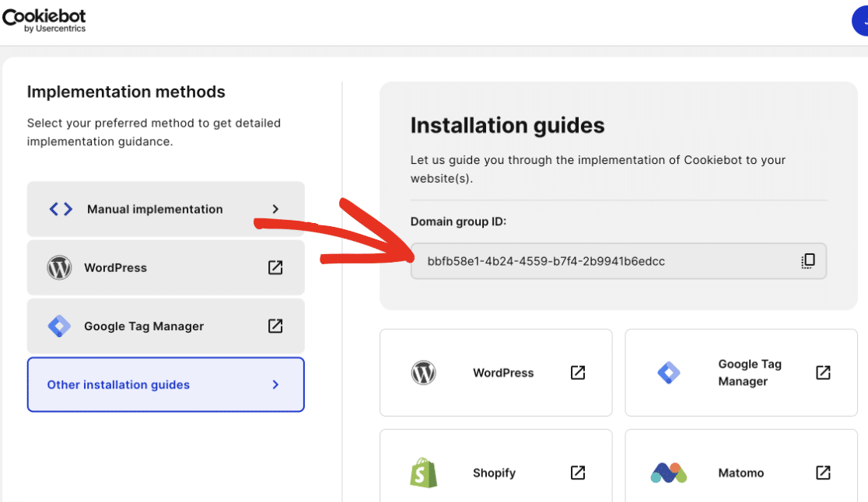Image resolution: width=868 pixels, height=502 pixels.
Task: Open the Google Tag Manager guide card
Action: (741, 373)
